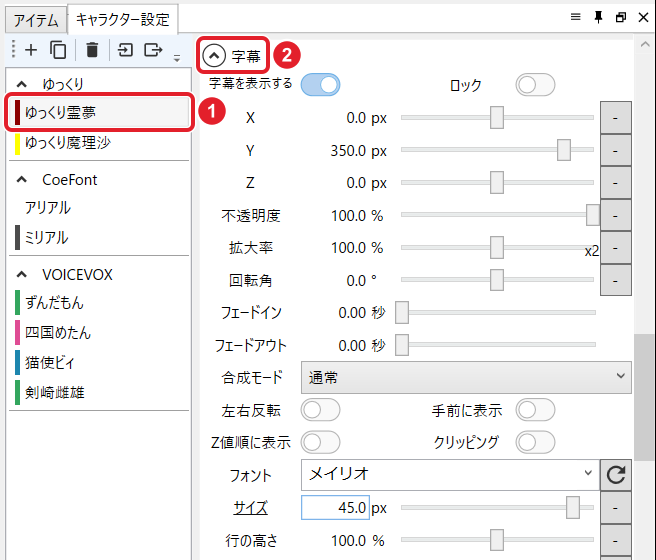Pin the panel with the pushpin icon
Screen dimensions: 656x560
(x=598, y=17)
